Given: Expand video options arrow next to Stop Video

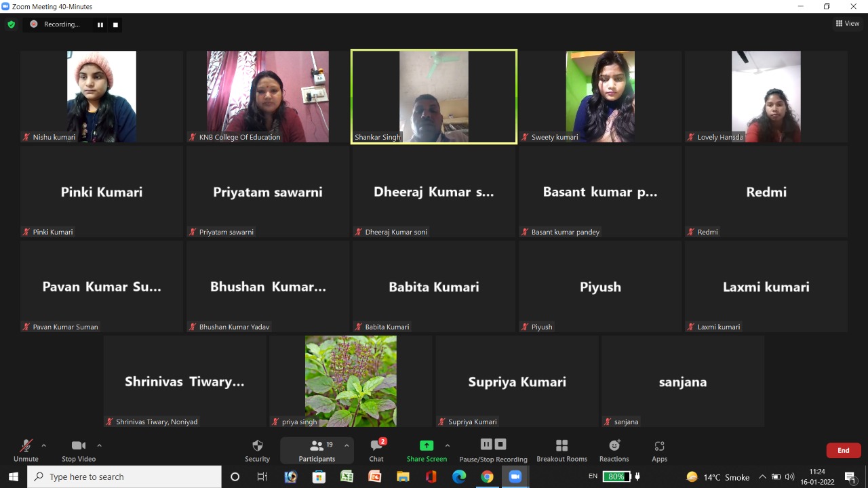Looking at the screenshot, I should (x=100, y=445).
